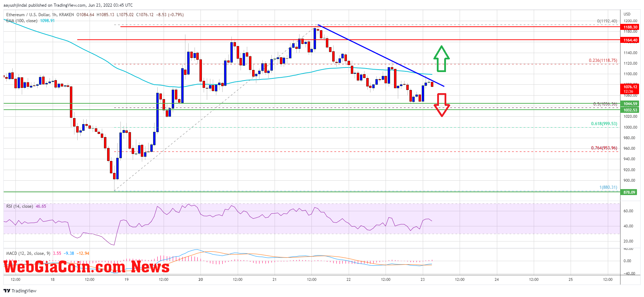Screen dimensions: 644x297
Task: Click date 21 on the time axis
Action: [275, 280]
